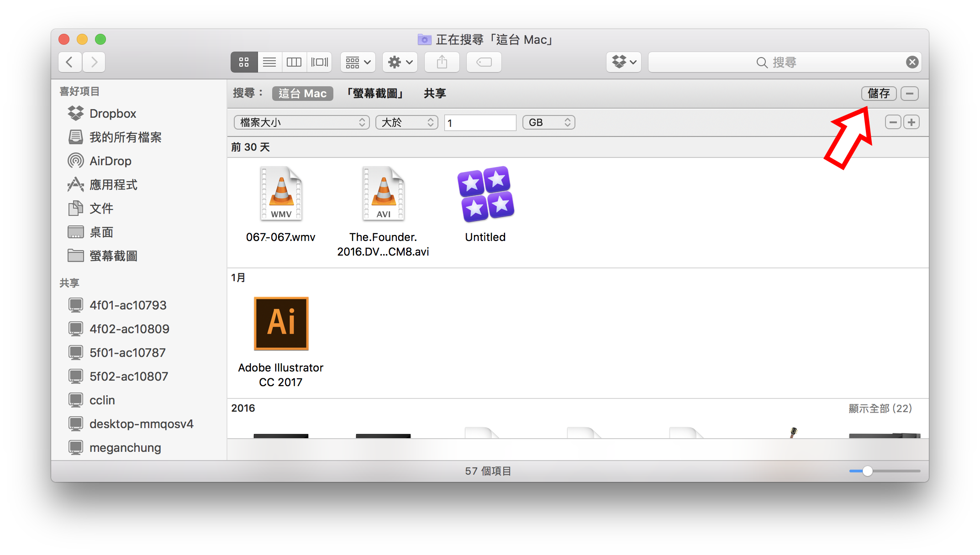Screen dimensions: 980x555
Task: Select Adobe Illustrator CC 2017 icon
Action: click(x=281, y=324)
